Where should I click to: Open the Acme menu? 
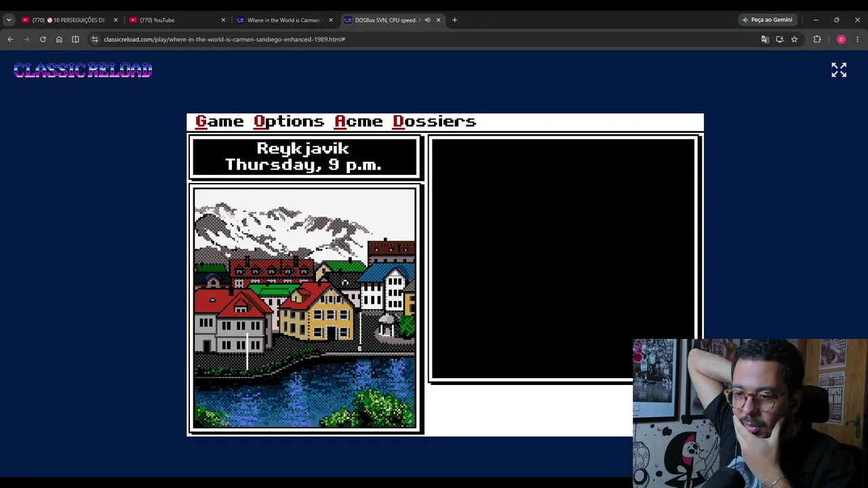click(359, 121)
